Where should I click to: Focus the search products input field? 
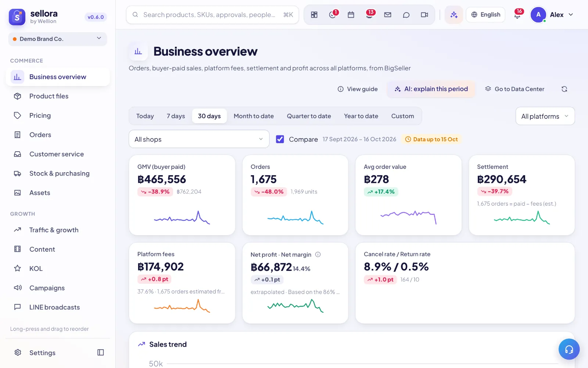pyautogui.click(x=212, y=15)
